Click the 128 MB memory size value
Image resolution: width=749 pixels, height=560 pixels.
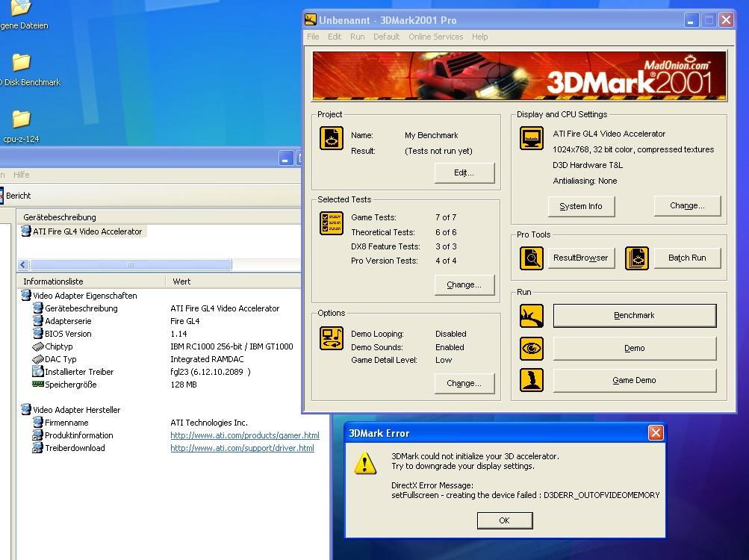[184, 385]
